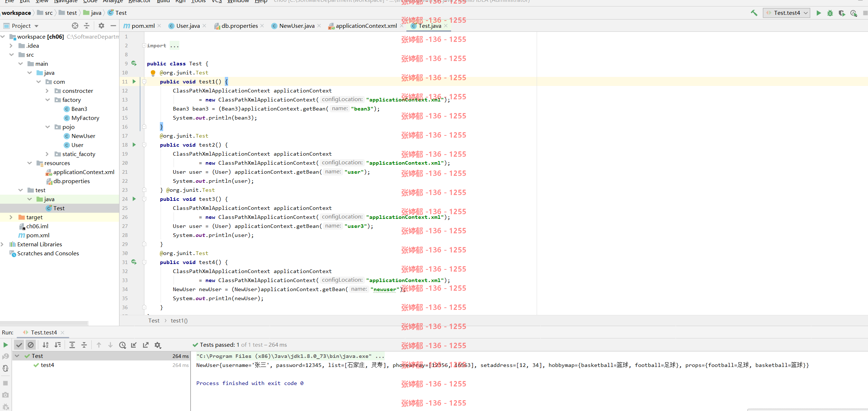
Task: Click the gutter run arrow for test2
Action: (134, 145)
